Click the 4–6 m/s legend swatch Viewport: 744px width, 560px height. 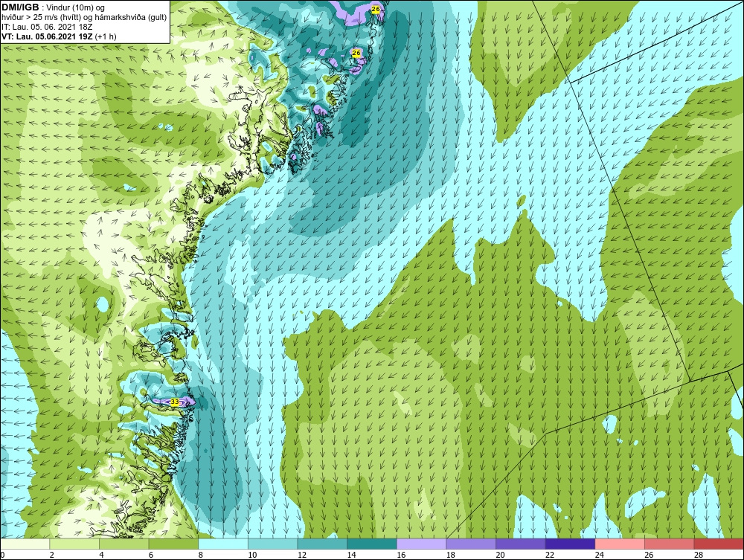(x=124, y=544)
